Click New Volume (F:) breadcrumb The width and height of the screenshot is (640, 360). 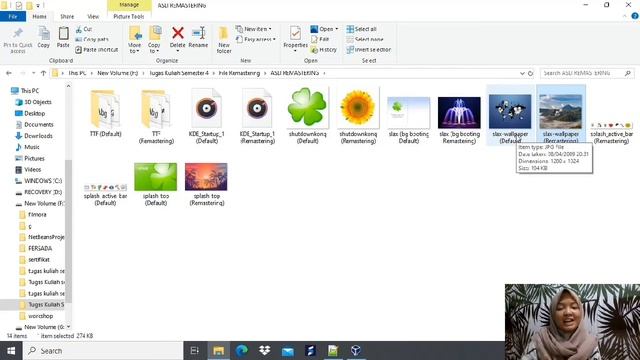point(118,73)
